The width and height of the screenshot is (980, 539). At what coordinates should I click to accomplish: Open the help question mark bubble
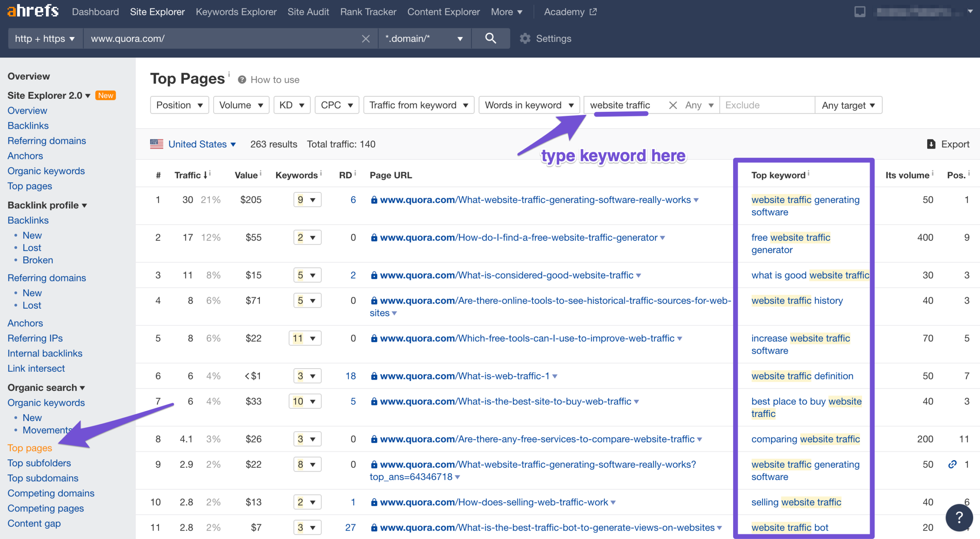click(x=959, y=517)
